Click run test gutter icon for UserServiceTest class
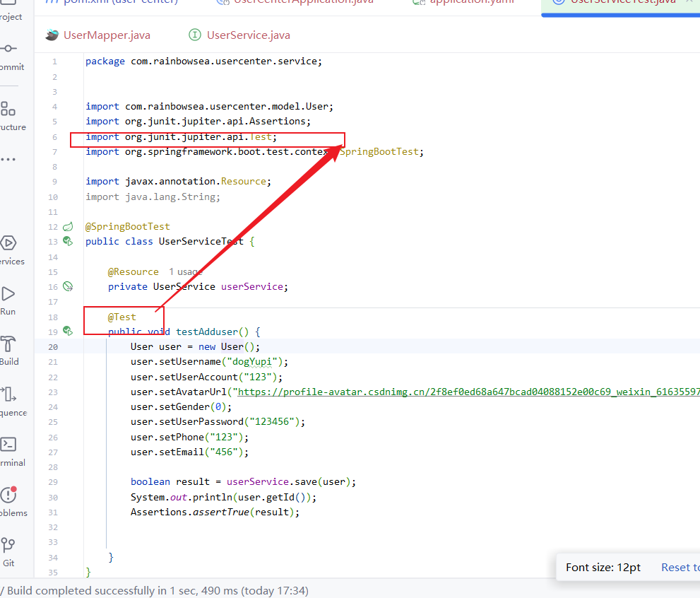The height and width of the screenshot is (598, 700). click(68, 242)
